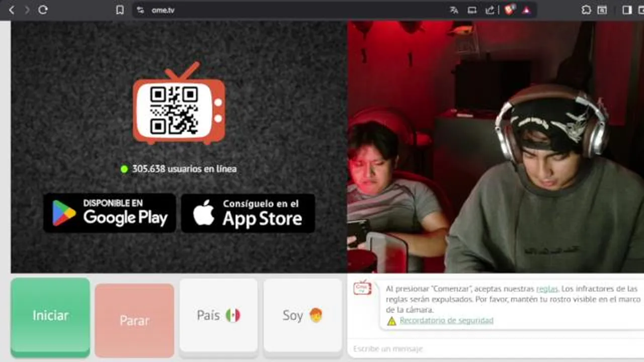Open the reglas link
Viewport: 644px width, 362px height.
pyautogui.click(x=547, y=289)
